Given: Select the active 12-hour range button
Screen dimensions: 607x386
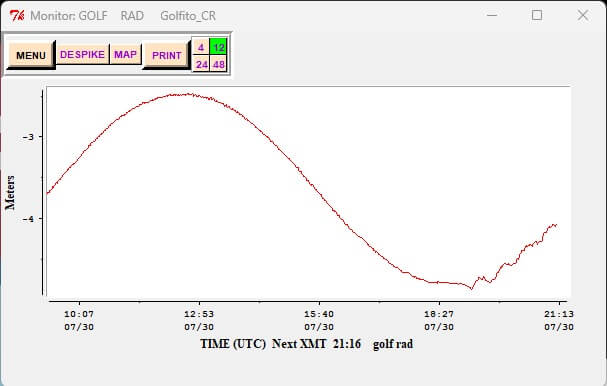Looking at the screenshot, I should pyautogui.click(x=218, y=47).
